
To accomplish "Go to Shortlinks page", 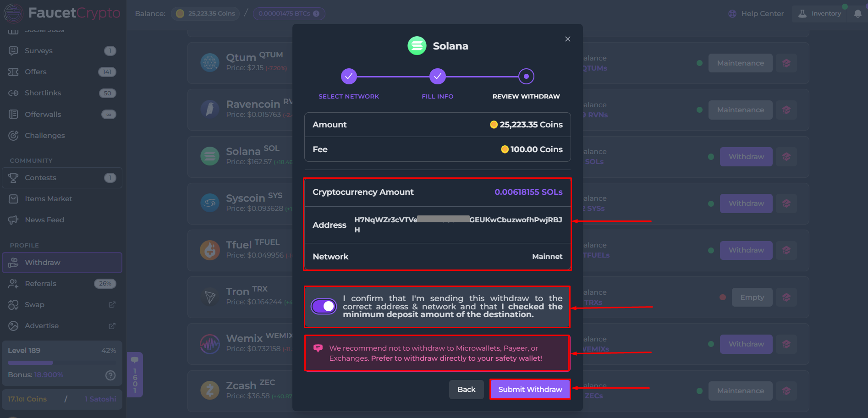I will [x=62, y=93].
